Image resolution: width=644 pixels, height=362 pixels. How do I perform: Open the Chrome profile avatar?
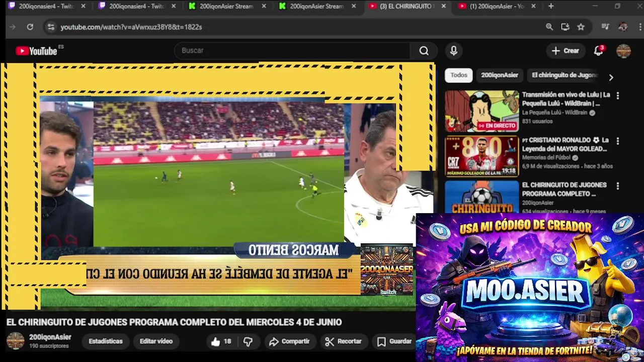[623, 27]
